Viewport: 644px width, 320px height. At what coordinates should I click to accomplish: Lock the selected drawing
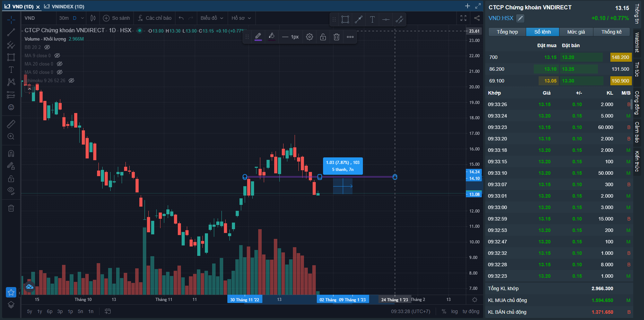[323, 37]
